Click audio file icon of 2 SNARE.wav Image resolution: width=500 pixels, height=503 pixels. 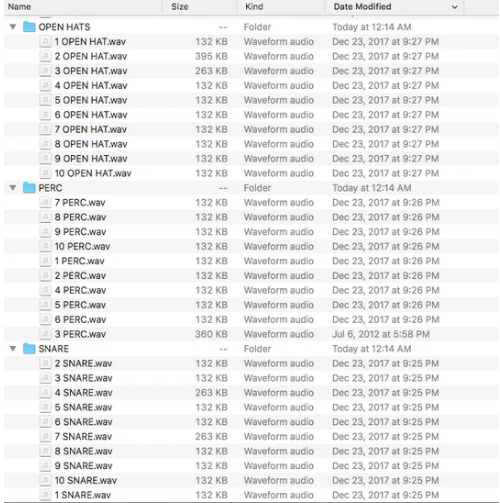coord(45,364)
